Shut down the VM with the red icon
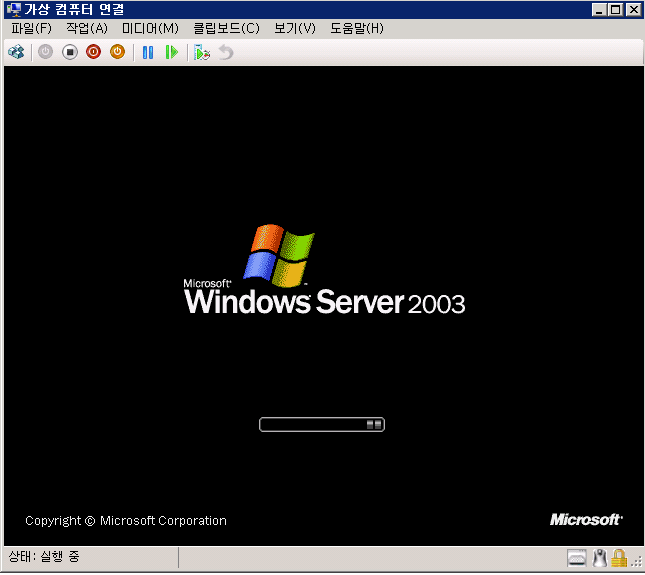The height and width of the screenshot is (575, 645). coord(93,52)
